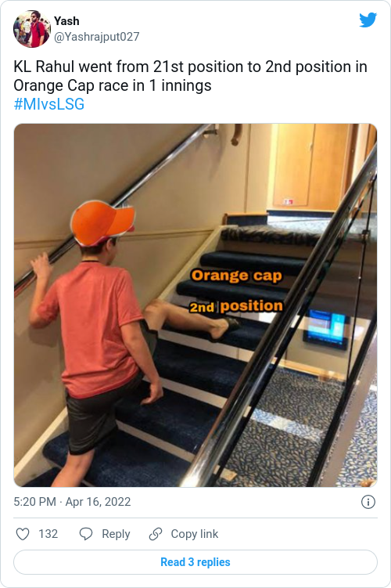Viewport: 391px width, 588px height.
Task: Click the 5:20 PM time text
Action: click(35, 502)
